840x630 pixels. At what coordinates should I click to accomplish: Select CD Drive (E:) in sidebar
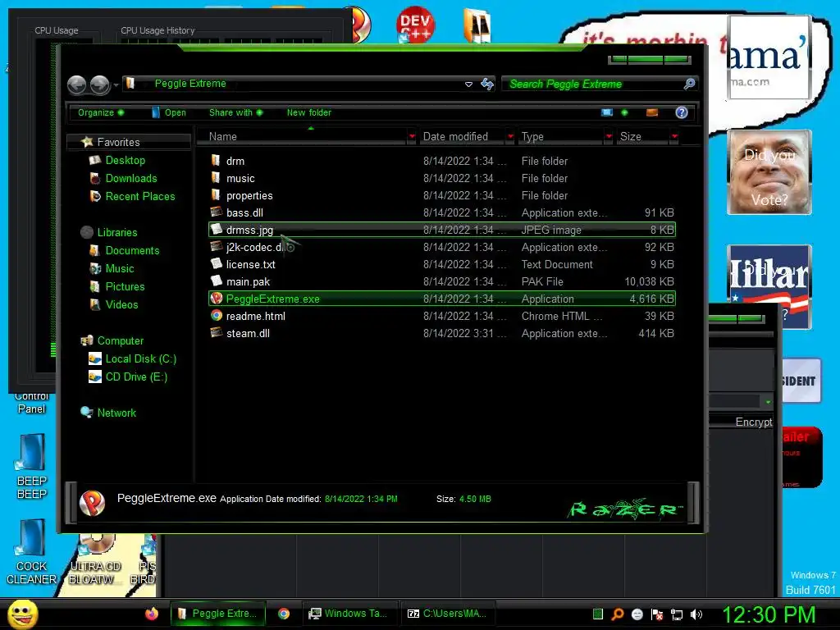136,377
